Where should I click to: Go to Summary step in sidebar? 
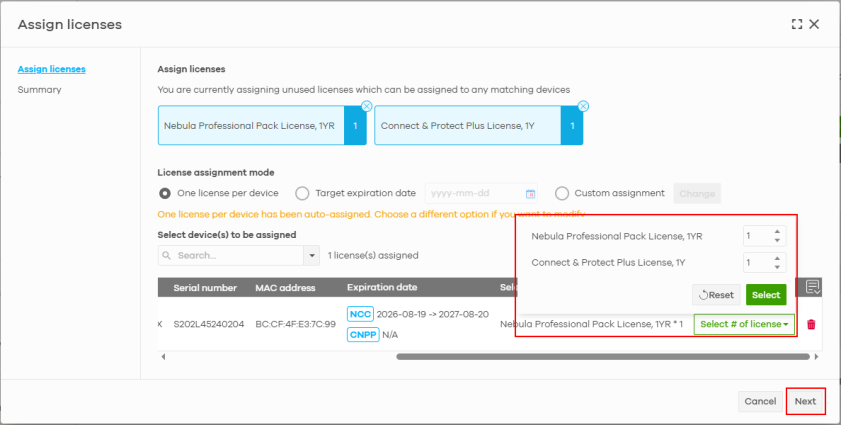point(39,90)
